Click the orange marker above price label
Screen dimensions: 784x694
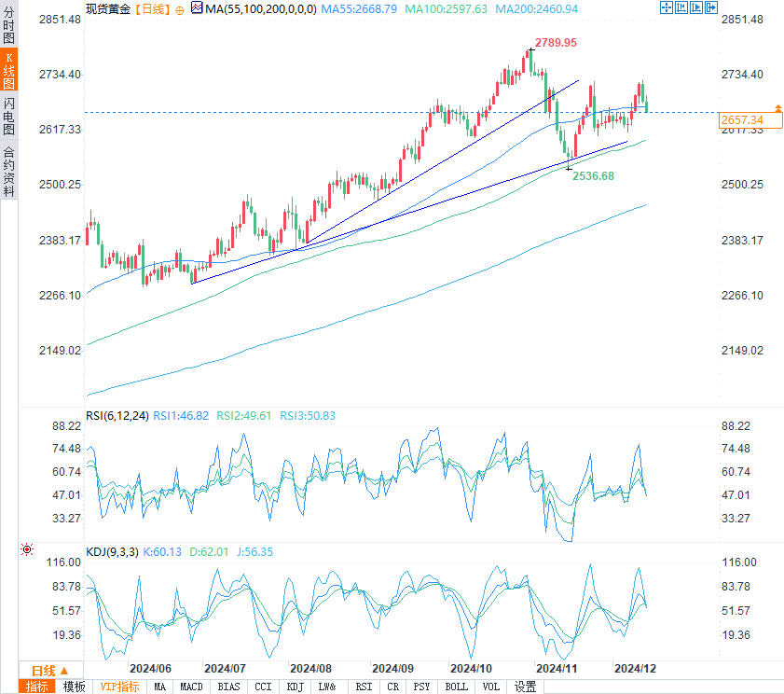coord(778,107)
